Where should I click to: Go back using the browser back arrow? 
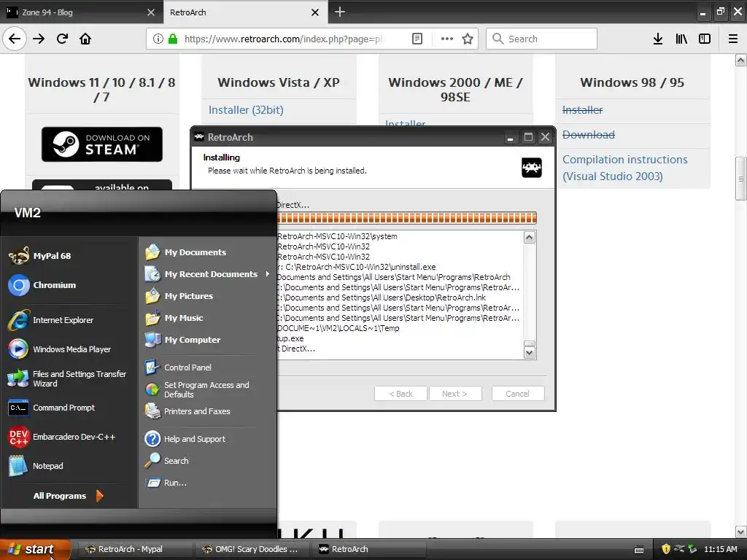click(15, 39)
